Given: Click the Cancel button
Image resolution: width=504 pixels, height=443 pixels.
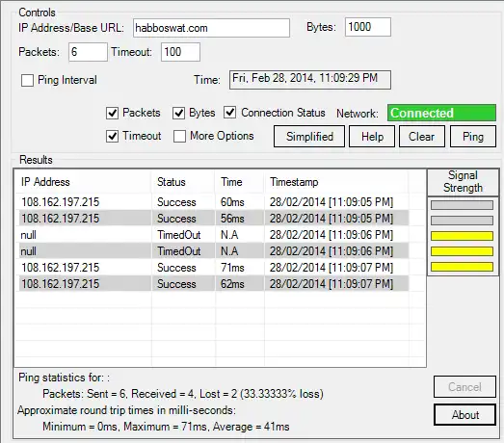Looking at the screenshot, I should pos(464,387).
